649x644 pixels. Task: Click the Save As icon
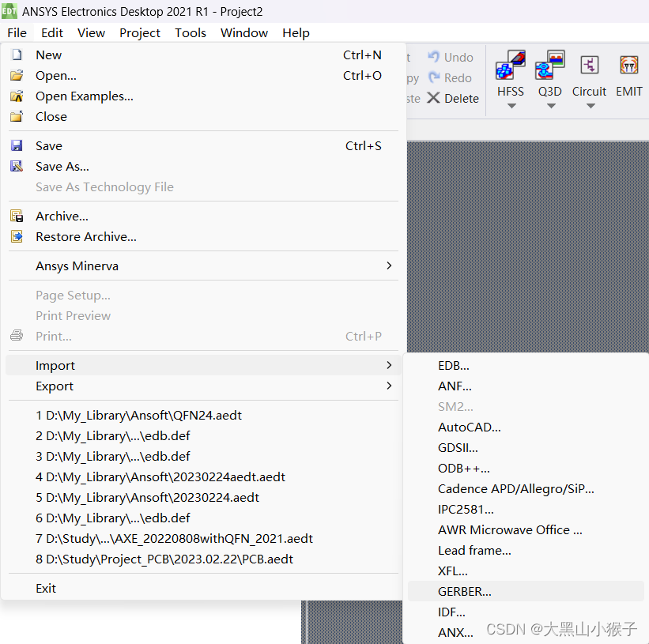tap(17, 166)
